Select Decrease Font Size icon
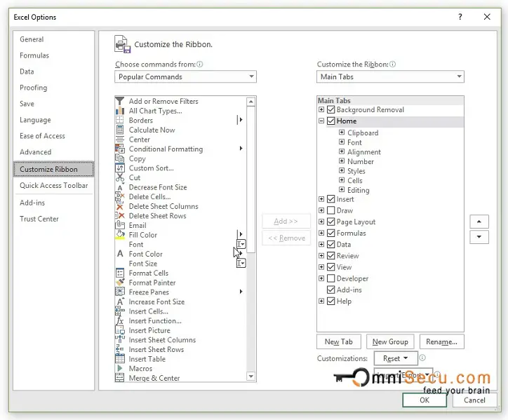Screen dimensions: 508x420 click(x=120, y=187)
